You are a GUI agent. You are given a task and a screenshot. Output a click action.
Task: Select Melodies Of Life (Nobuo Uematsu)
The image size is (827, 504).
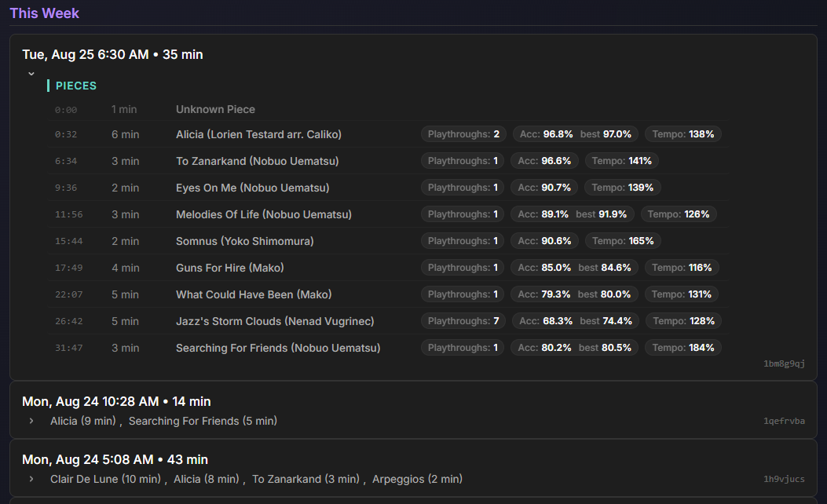coord(264,214)
